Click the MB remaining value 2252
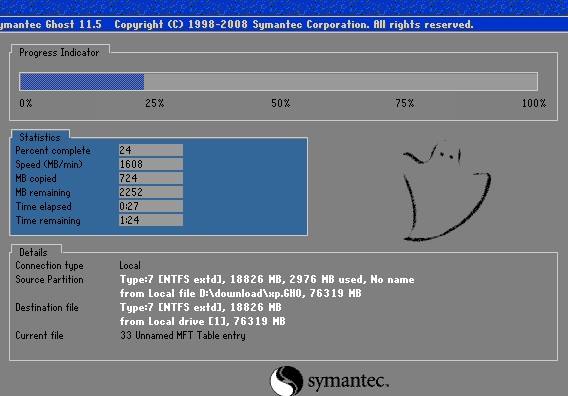The height and width of the screenshot is (396, 568). [x=151, y=192]
